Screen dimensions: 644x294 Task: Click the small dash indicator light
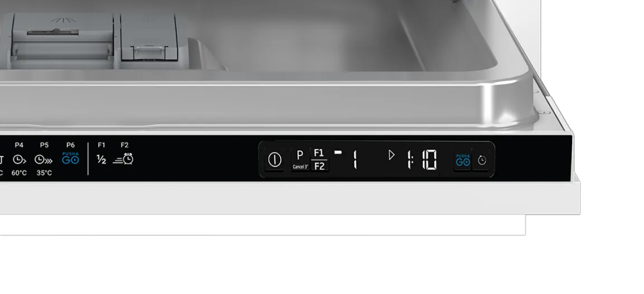tap(338, 152)
